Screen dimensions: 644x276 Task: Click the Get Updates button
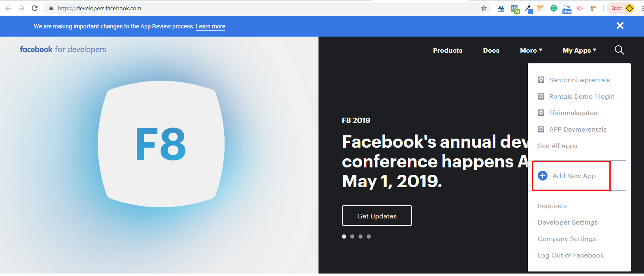(x=377, y=216)
